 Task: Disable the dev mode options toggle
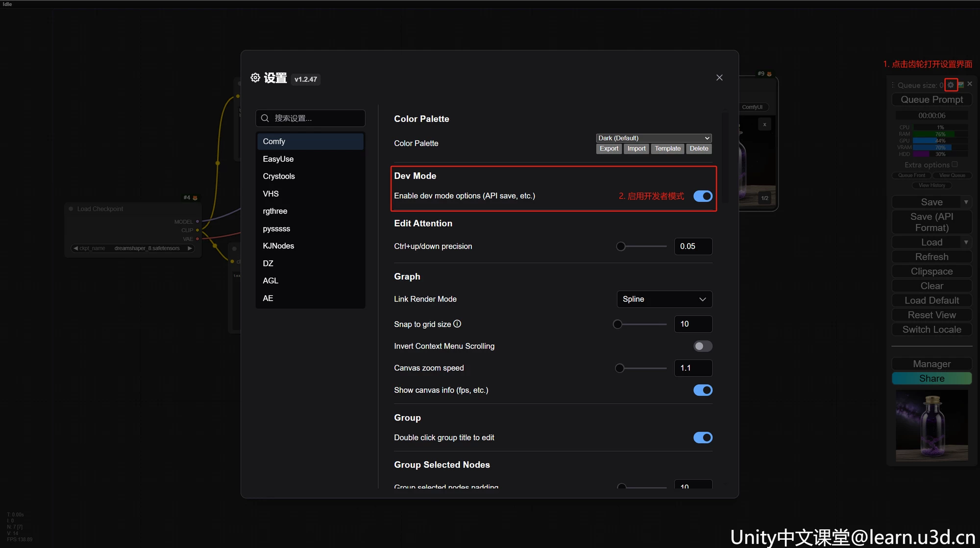click(x=703, y=196)
